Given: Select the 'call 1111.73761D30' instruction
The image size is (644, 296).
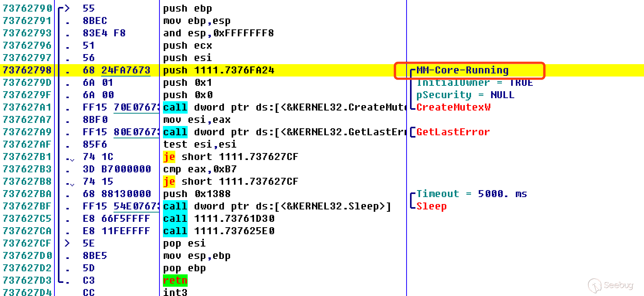Looking at the screenshot, I should coord(219,218).
